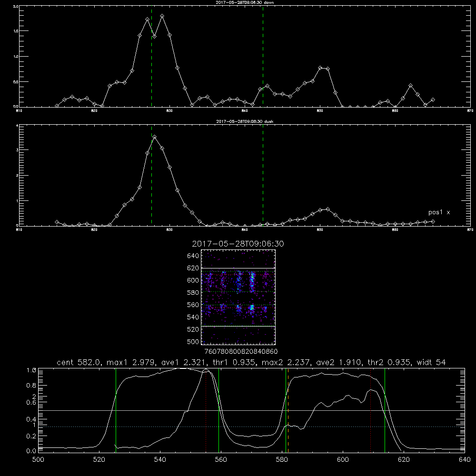The width and height of the screenshot is (476, 476).
Task: Click "4" on the dusk plot y-axis
Action: [16, 125]
